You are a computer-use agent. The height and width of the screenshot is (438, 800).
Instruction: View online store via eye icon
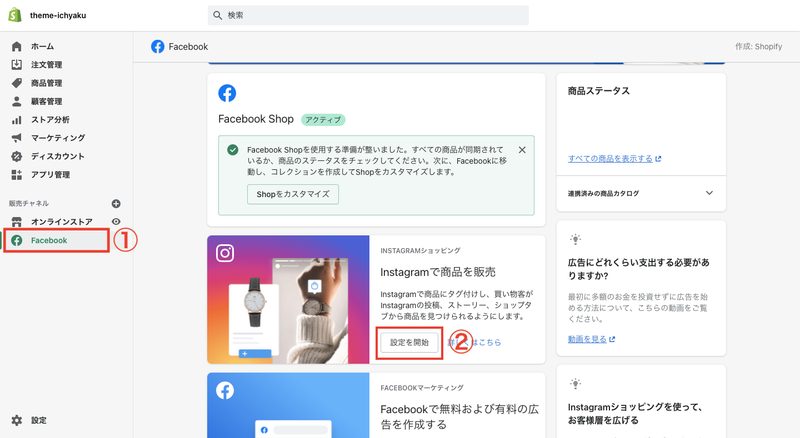(116, 222)
